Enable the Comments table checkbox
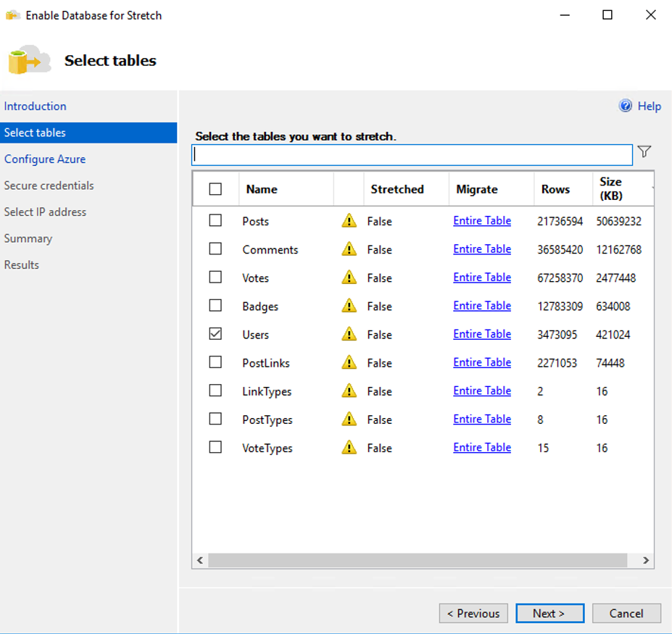This screenshot has width=672, height=634. pos(215,249)
